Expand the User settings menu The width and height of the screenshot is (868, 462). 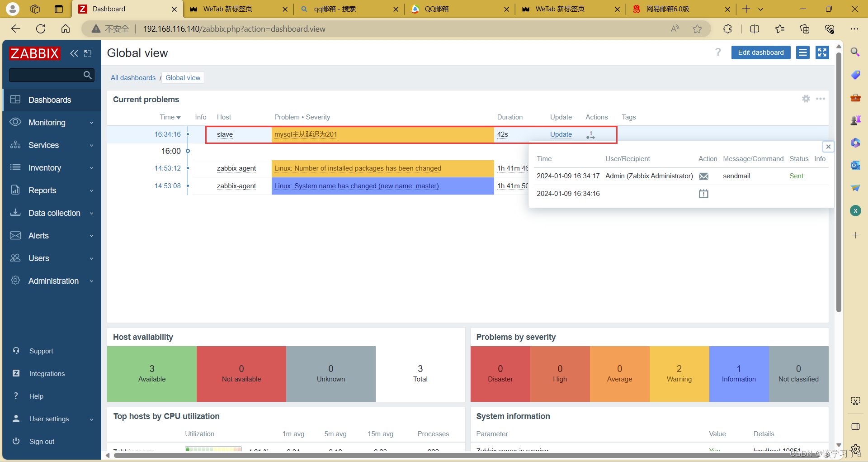[x=52, y=419]
